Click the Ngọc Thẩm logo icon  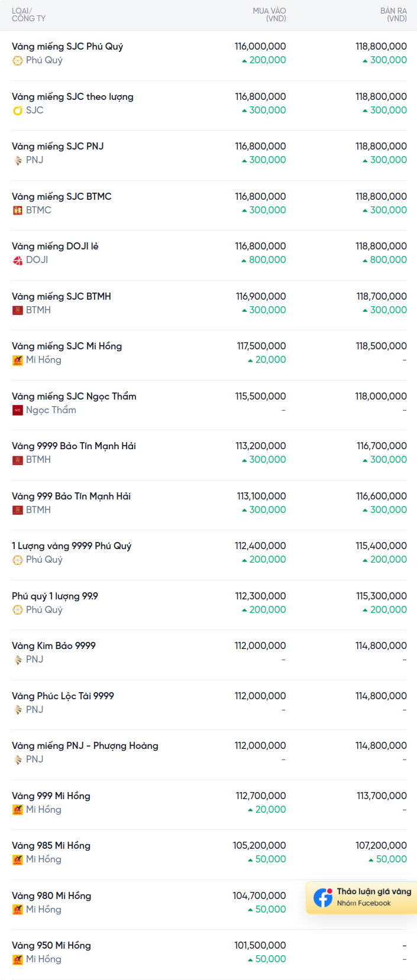(18, 410)
